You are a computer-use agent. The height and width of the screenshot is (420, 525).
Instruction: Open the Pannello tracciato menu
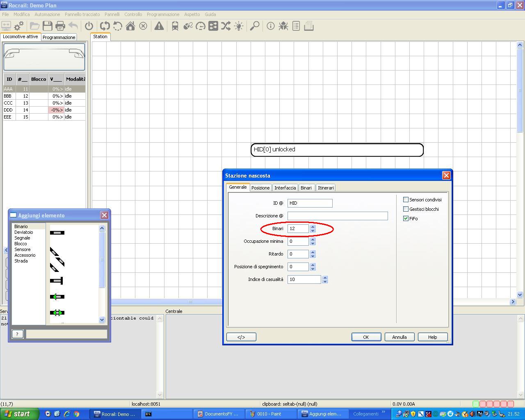click(x=82, y=14)
